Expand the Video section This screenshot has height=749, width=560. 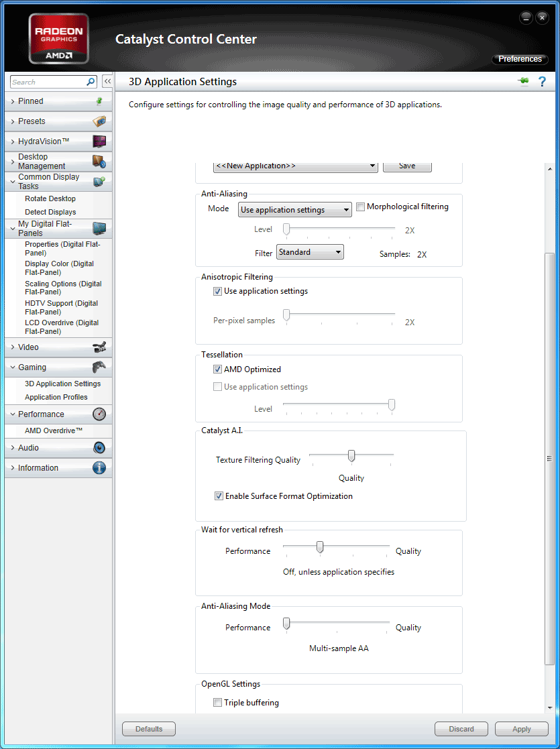point(13,347)
